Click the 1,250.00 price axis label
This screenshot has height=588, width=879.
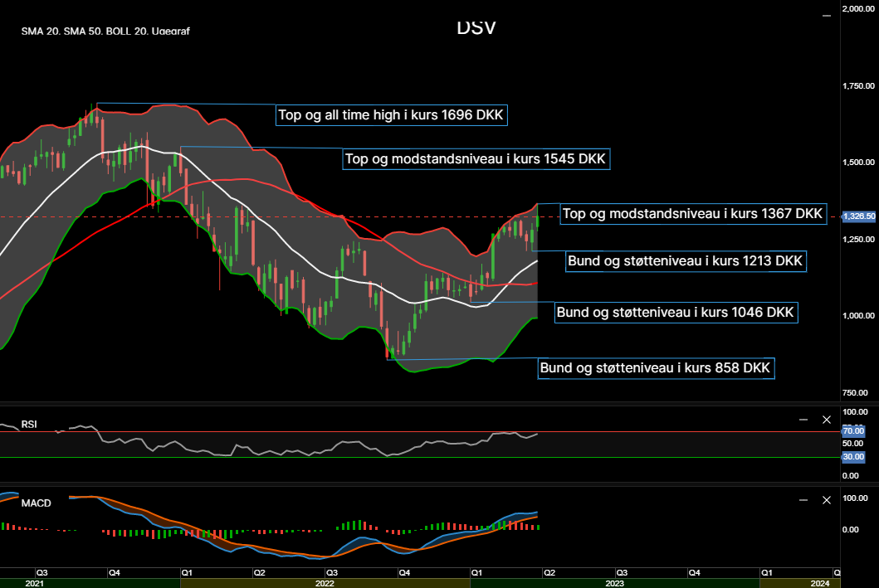[x=858, y=239]
